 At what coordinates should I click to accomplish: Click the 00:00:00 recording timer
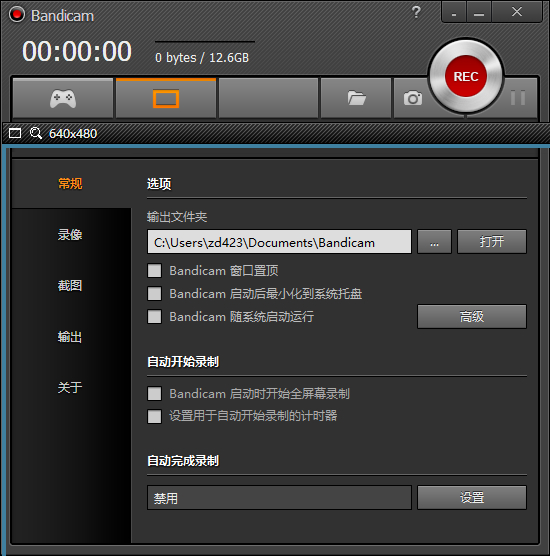coord(77,51)
